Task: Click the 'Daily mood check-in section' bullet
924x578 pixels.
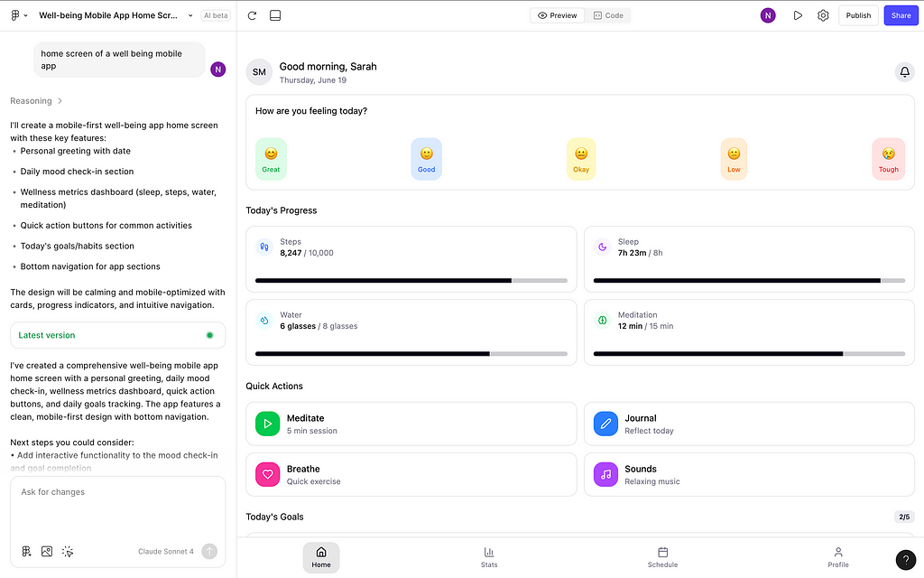Action: click(78, 172)
